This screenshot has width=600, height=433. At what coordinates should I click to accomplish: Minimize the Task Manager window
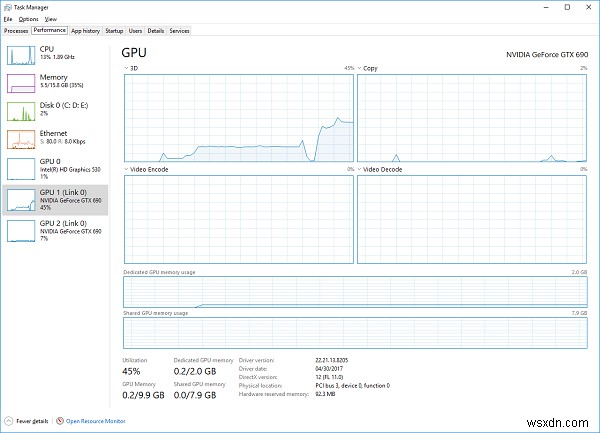pyautogui.click(x=546, y=7)
